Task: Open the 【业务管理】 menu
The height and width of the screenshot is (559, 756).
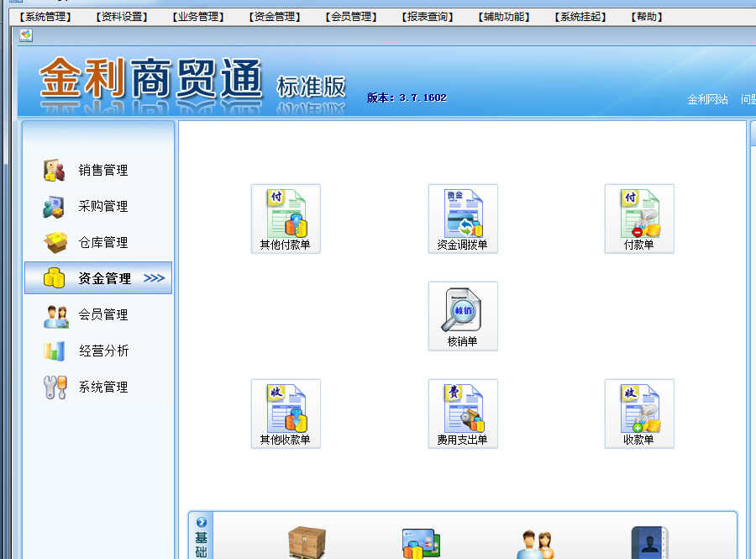Action: click(x=198, y=17)
